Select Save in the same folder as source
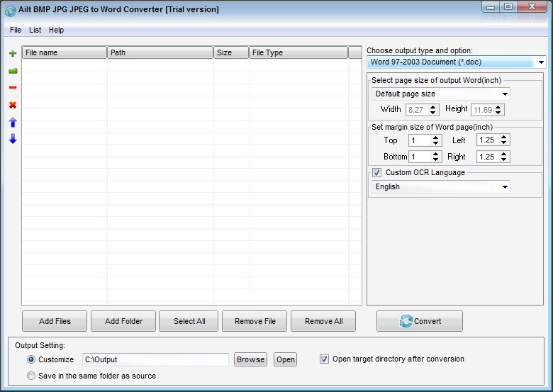 pos(31,376)
